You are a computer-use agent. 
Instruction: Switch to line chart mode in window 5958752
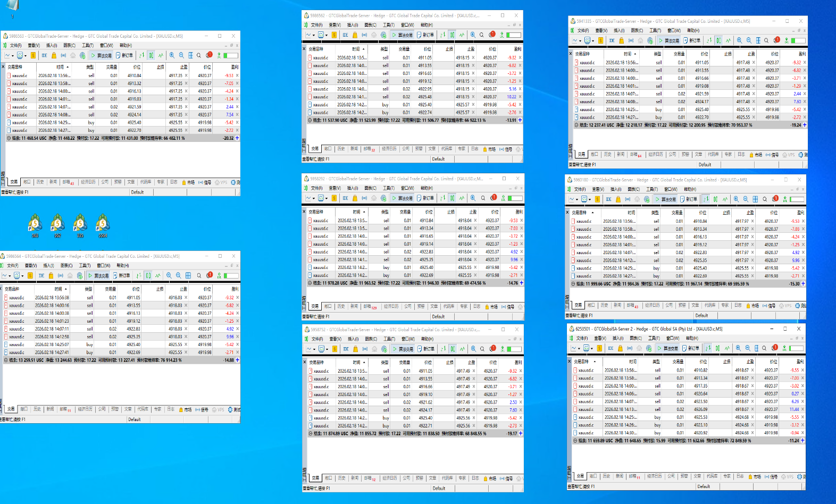point(463,349)
